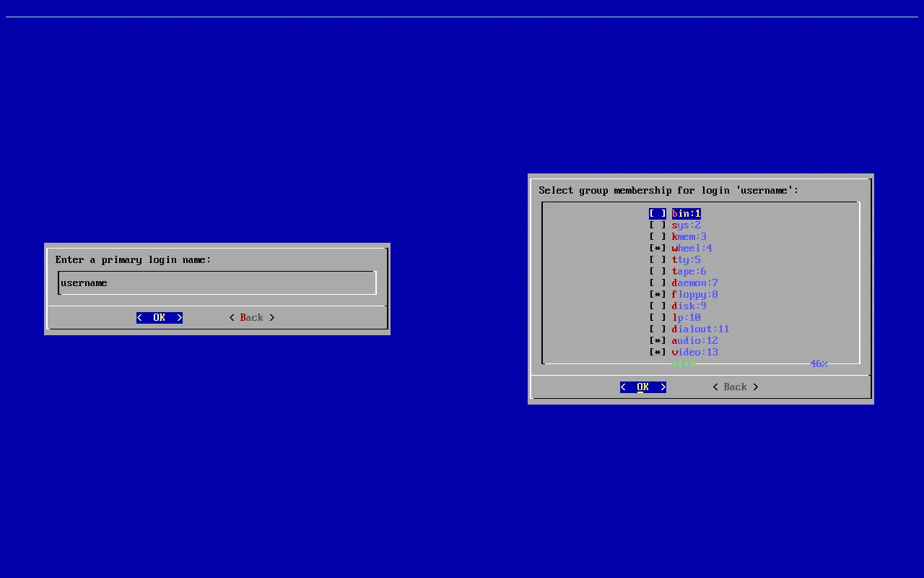Select the lp:10 group label
The width and height of the screenshot is (924, 578).
[687, 318]
